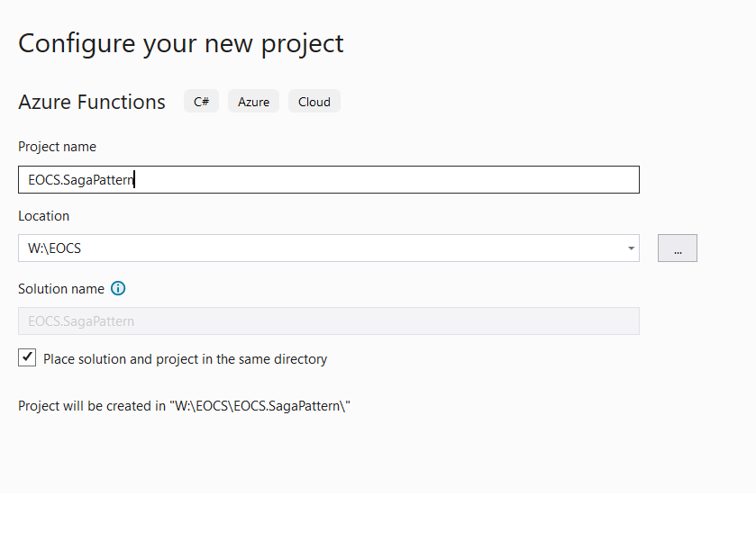Click the W:\EOCS text in the Location combo box

54,248
